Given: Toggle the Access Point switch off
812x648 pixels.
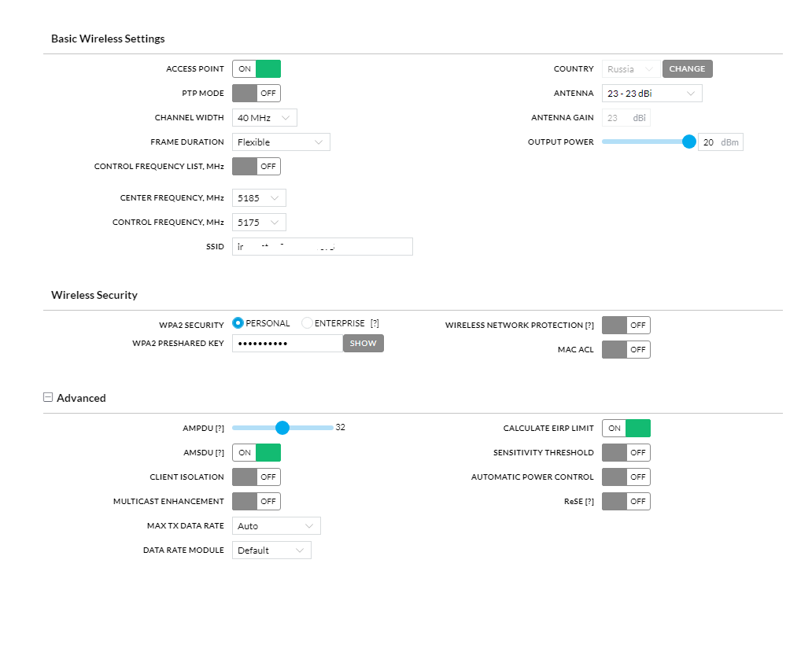Looking at the screenshot, I should point(257,69).
